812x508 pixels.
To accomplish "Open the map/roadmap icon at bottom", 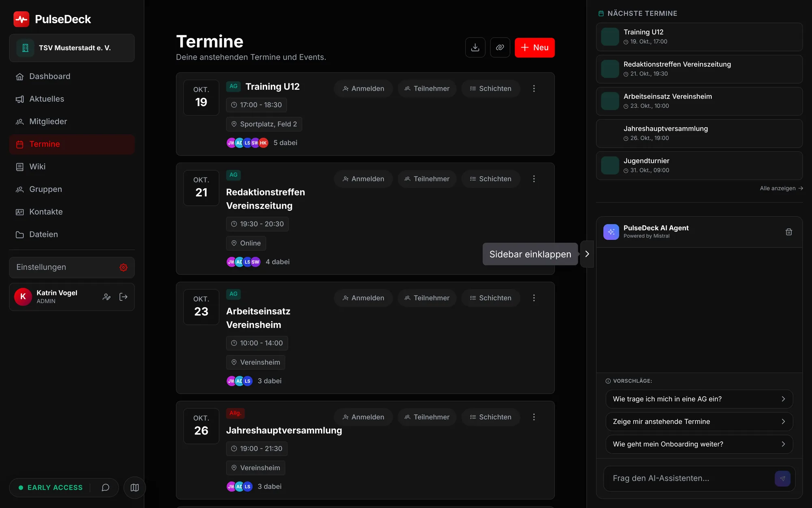I will [134, 487].
